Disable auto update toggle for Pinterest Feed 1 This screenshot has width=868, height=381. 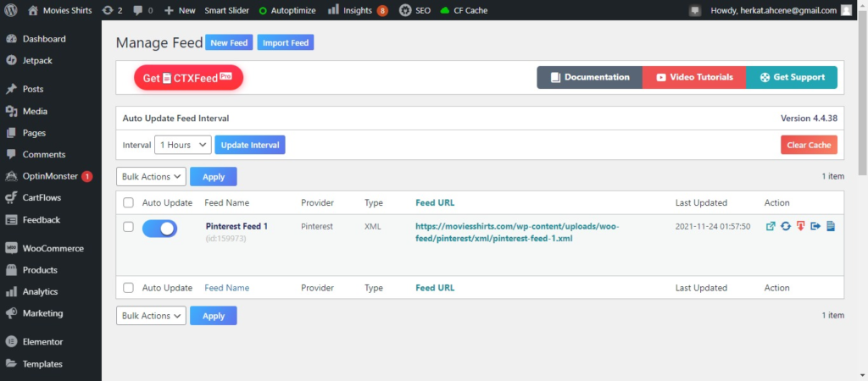159,228
